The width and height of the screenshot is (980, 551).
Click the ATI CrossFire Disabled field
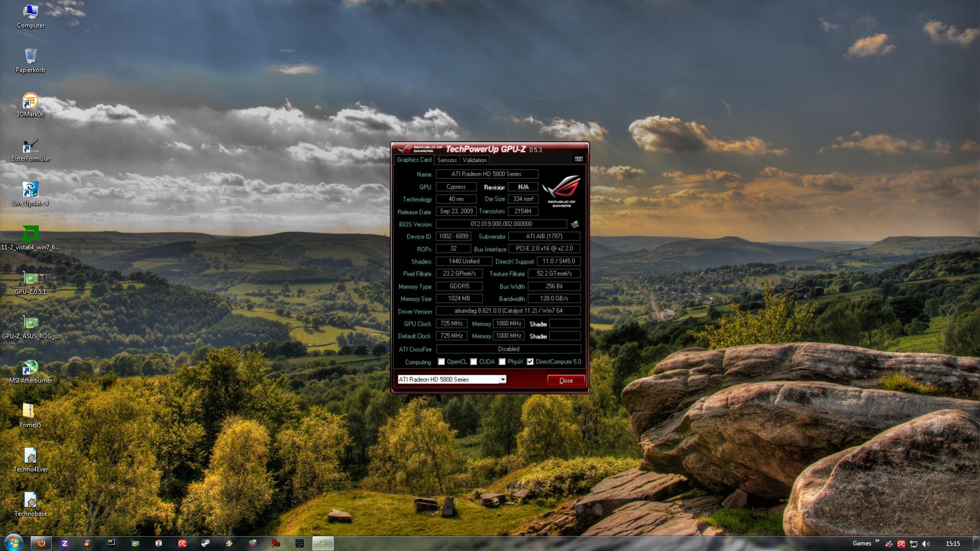tap(509, 349)
